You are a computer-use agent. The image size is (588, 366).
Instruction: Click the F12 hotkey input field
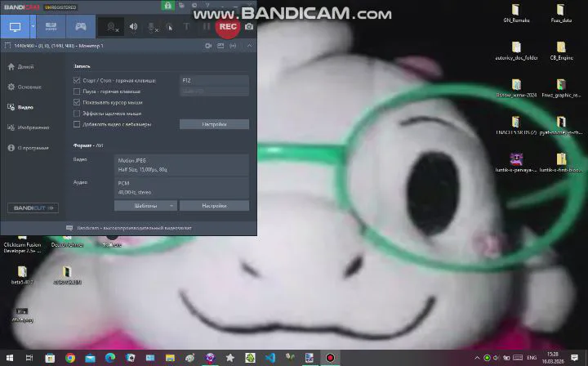[x=214, y=80]
